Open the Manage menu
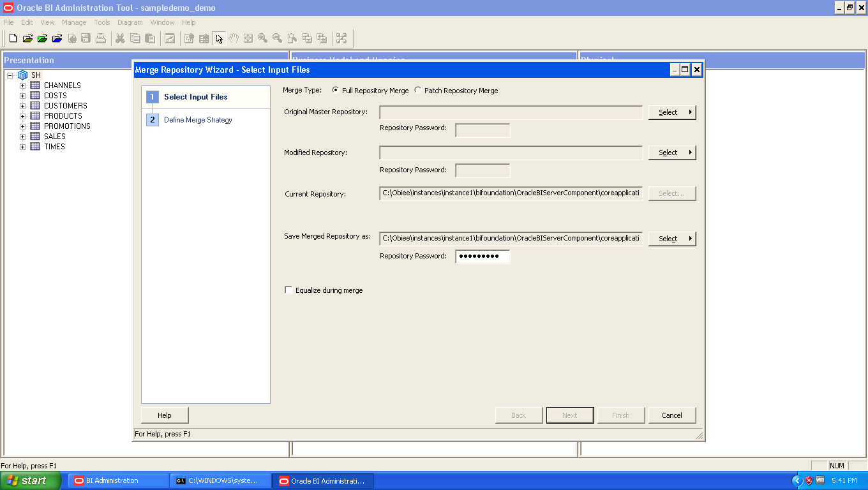The height and width of the screenshot is (490, 868). click(x=74, y=22)
